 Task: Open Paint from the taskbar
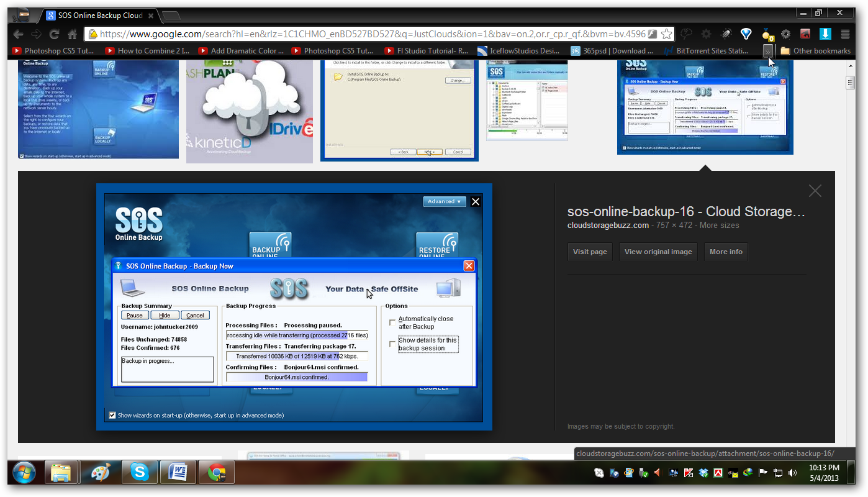(100, 473)
